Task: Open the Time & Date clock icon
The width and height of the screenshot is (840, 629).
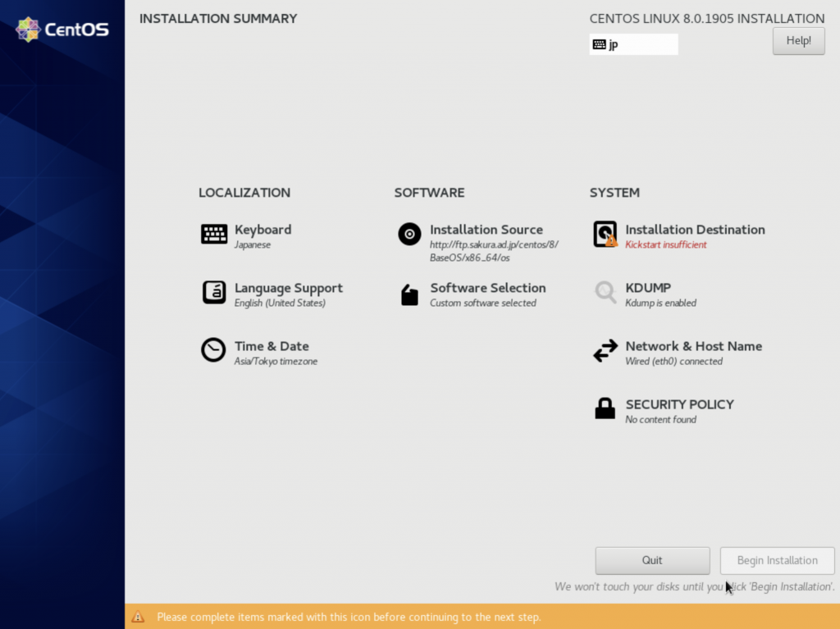Action: [x=213, y=350]
